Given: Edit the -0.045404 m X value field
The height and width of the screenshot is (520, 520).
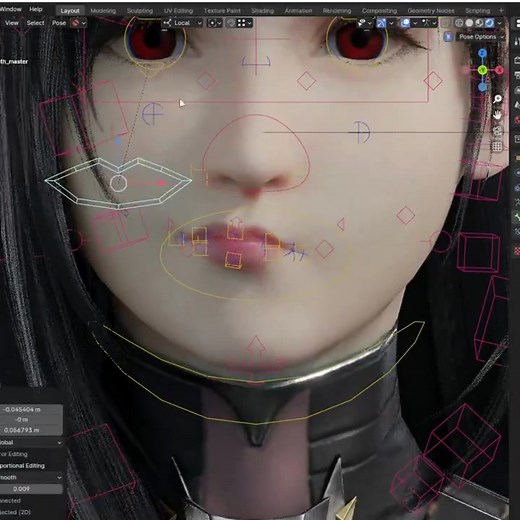Looking at the screenshot, I should [31, 409].
